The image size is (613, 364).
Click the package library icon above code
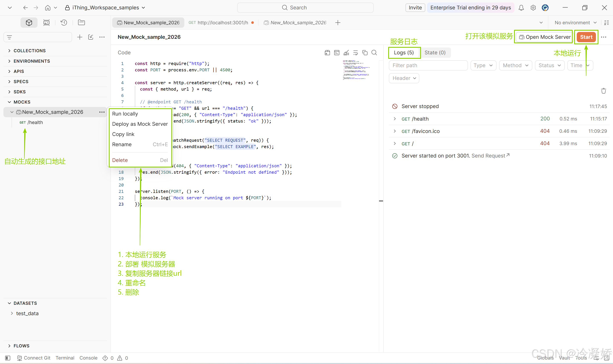point(327,53)
